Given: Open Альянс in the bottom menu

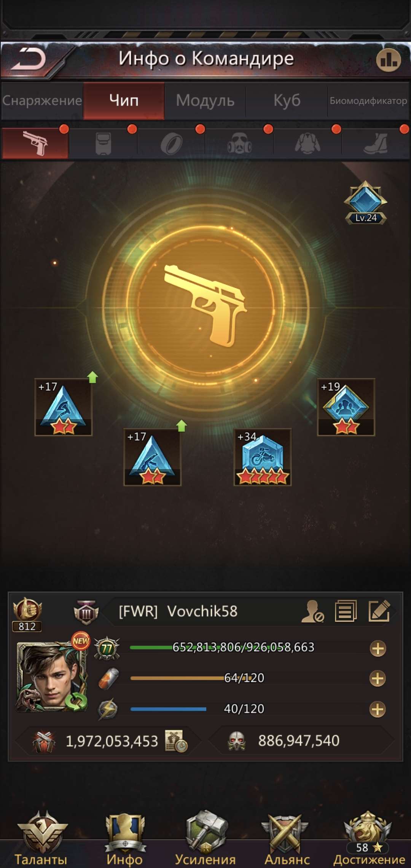Looking at the screenshot, I should 287,839.
